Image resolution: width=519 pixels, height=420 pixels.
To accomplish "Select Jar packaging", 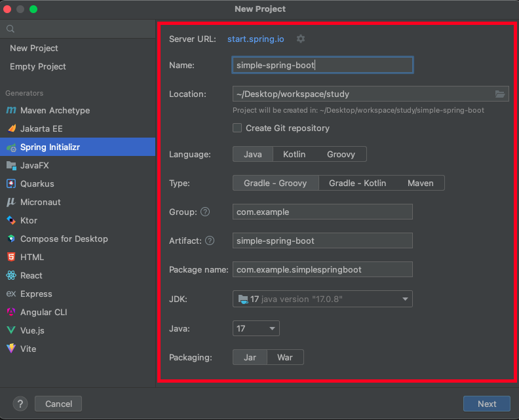I will 250,358.
